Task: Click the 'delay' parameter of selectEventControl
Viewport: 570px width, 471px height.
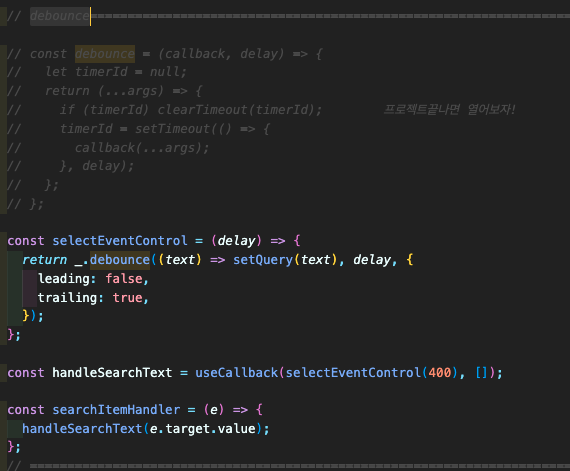Action: [237, 241]
